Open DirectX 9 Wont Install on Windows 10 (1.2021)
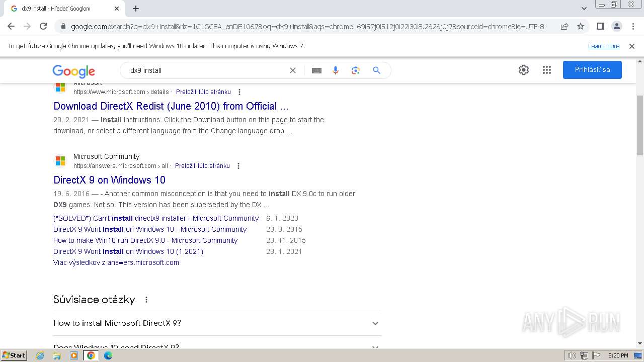644x362 pixels. 128,251
